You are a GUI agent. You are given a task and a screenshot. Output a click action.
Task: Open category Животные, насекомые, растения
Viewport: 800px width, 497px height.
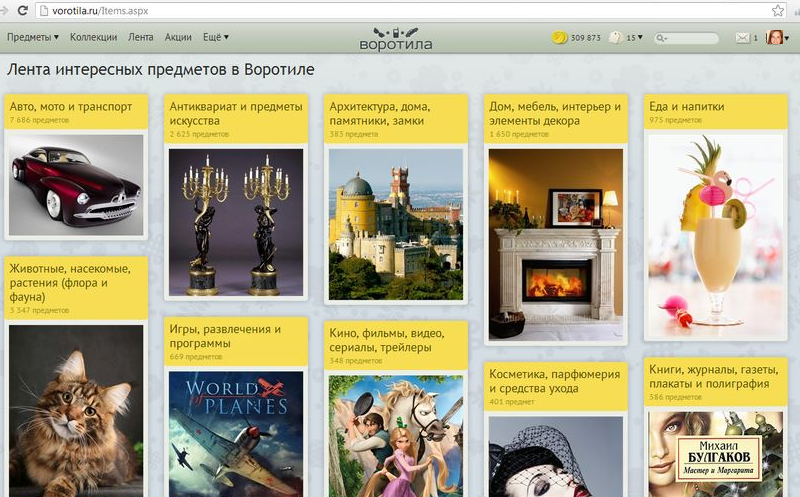70,283
